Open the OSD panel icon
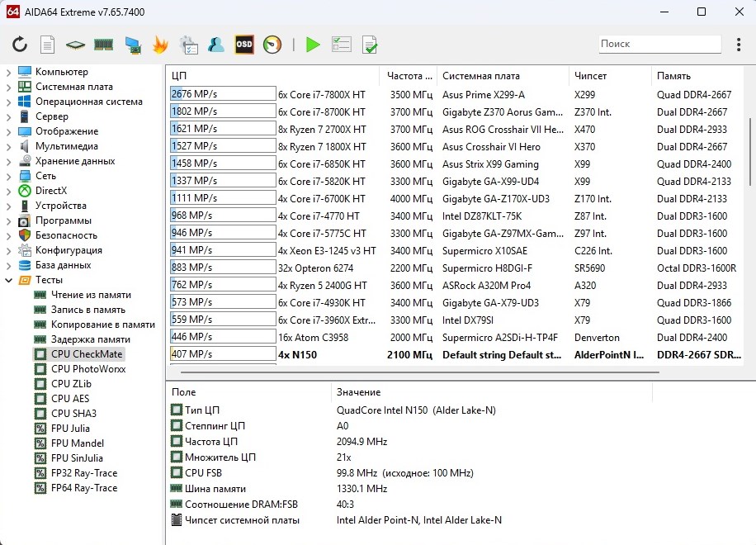756x545 pixels. click(244, 45)
